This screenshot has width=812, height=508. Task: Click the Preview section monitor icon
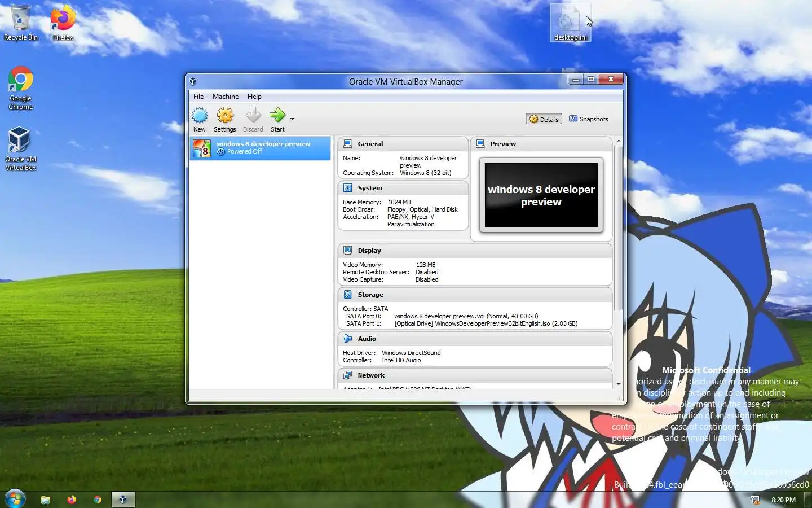tap(480, 144)
